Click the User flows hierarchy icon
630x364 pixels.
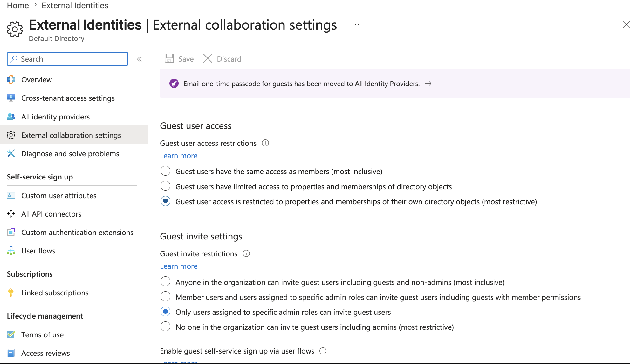[11, 251]
